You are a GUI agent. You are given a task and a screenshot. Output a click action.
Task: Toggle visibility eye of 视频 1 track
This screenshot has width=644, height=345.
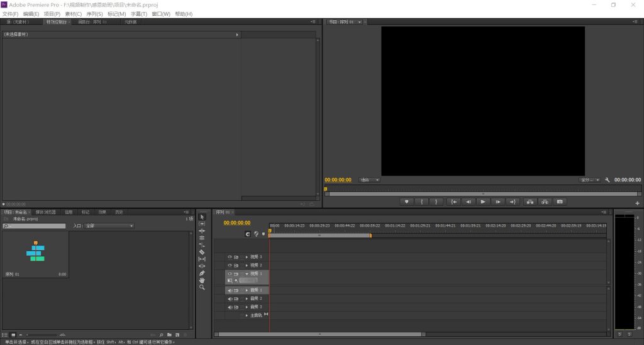pyautogui.click(x=230, y=274)
